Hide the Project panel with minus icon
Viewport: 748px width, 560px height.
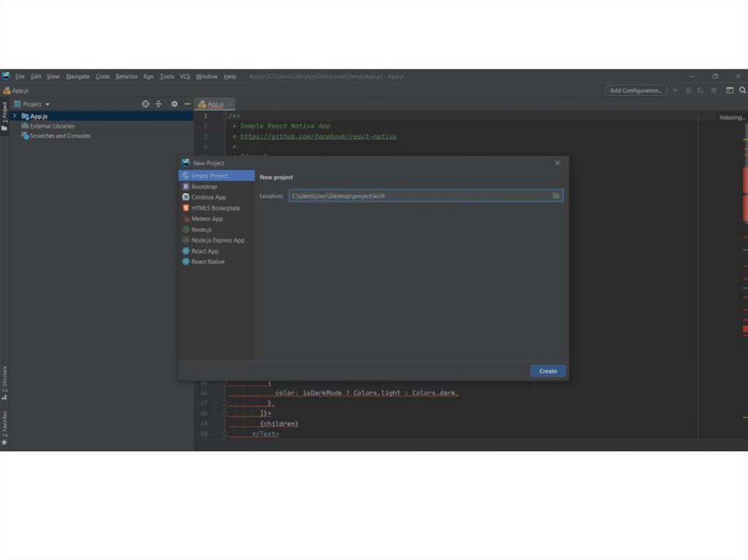click(187, 104)
